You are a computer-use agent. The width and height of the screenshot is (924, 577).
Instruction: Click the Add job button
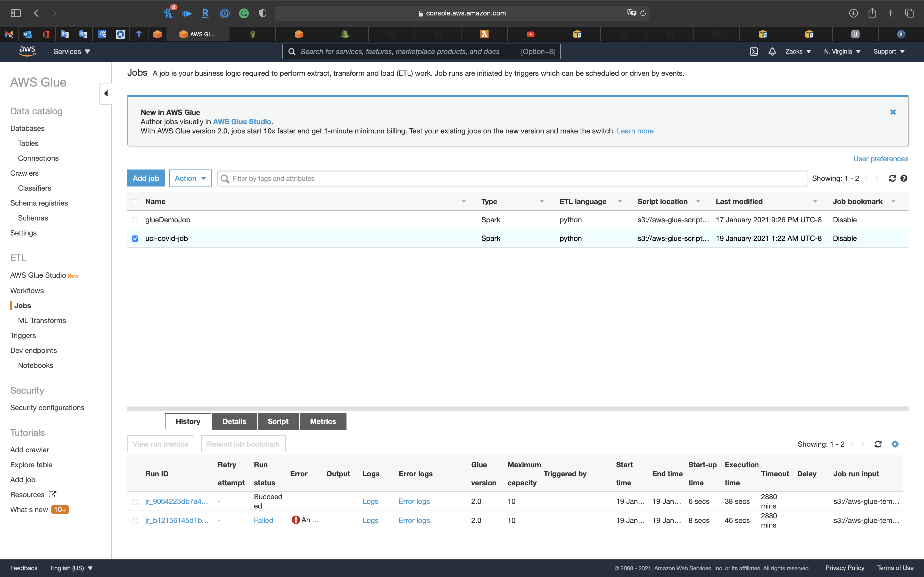click(x=145, y=178)
